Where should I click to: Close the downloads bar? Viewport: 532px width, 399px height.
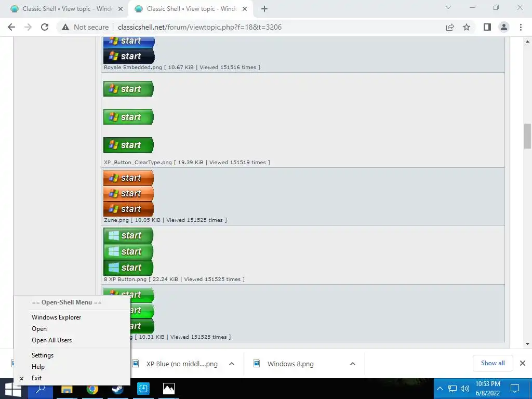point(523,363)
